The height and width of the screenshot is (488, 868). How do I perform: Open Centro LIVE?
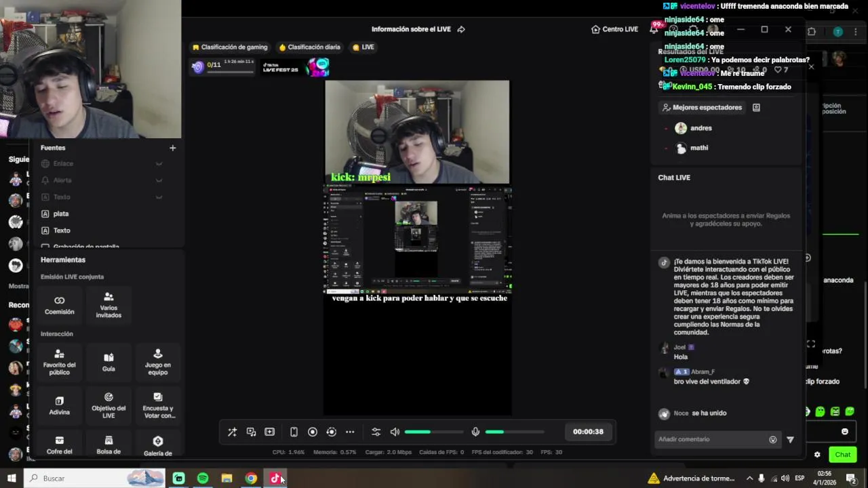[614, 29]
